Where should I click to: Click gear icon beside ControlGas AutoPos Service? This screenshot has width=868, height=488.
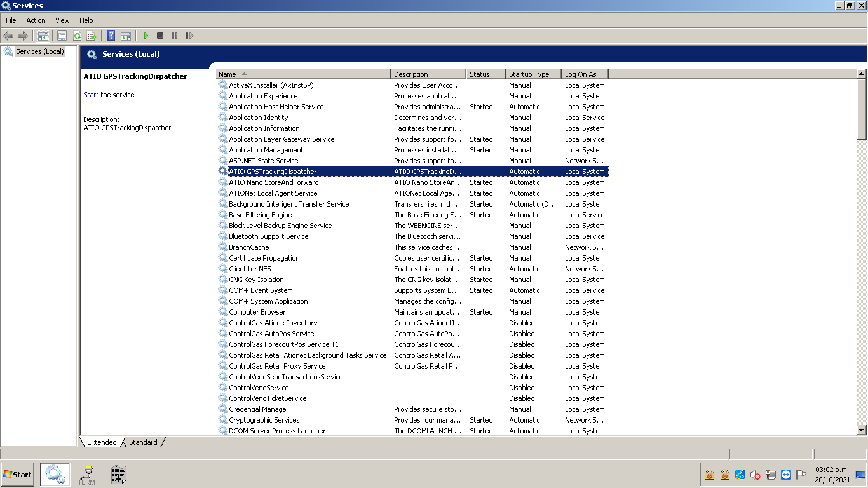coord(223,334)
